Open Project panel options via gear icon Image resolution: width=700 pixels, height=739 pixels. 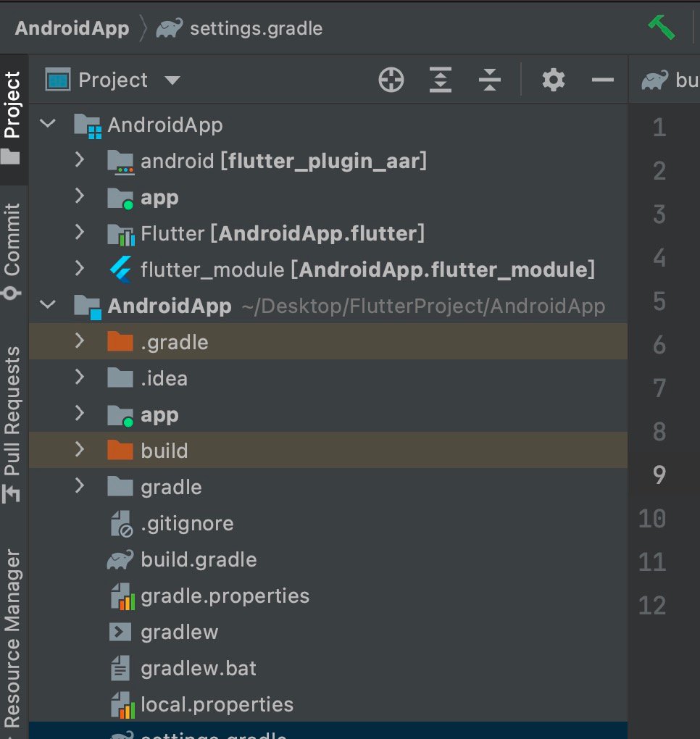tap(553, 80)
